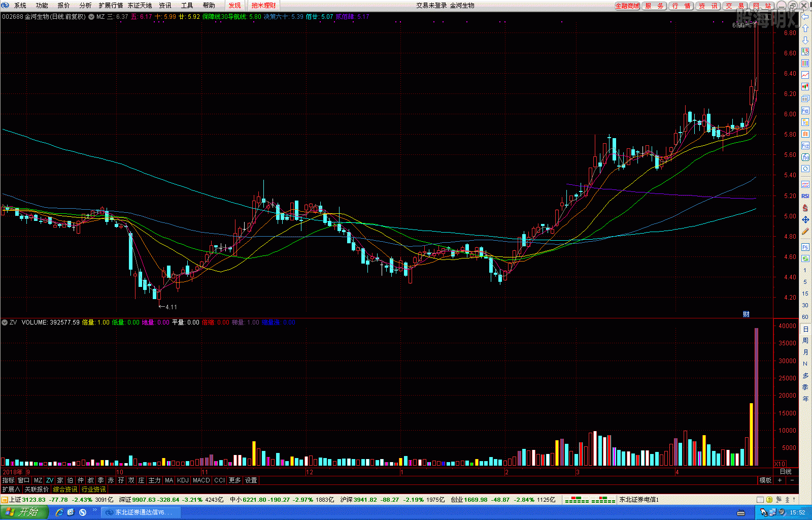
Task: Select the pencil drawing tool icon
Action: click(805, 231)
